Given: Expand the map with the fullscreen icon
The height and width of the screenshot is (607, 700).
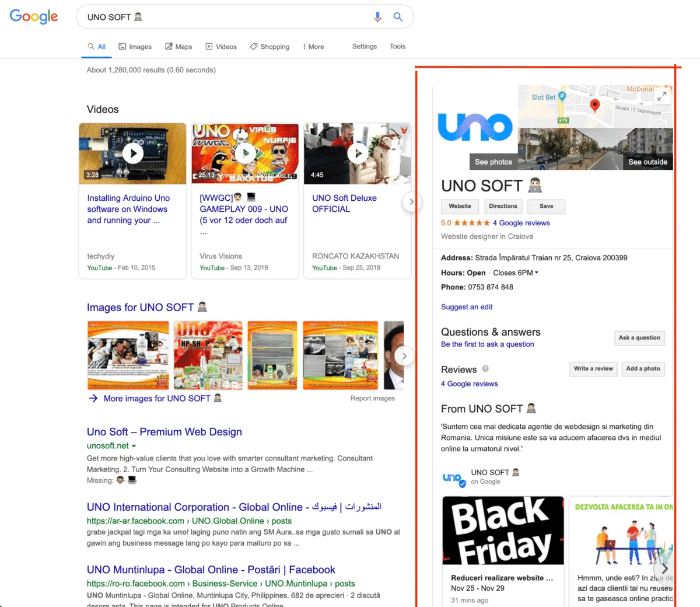Looking at the screenshot, I should tap(661, 96).
